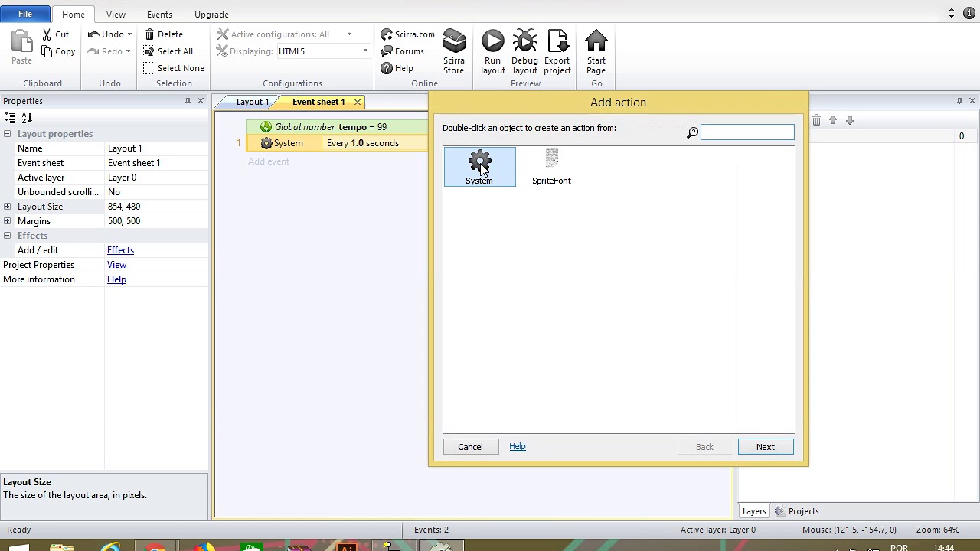Delete the selected item
980x551 pixels.
[x=164, y=34]
